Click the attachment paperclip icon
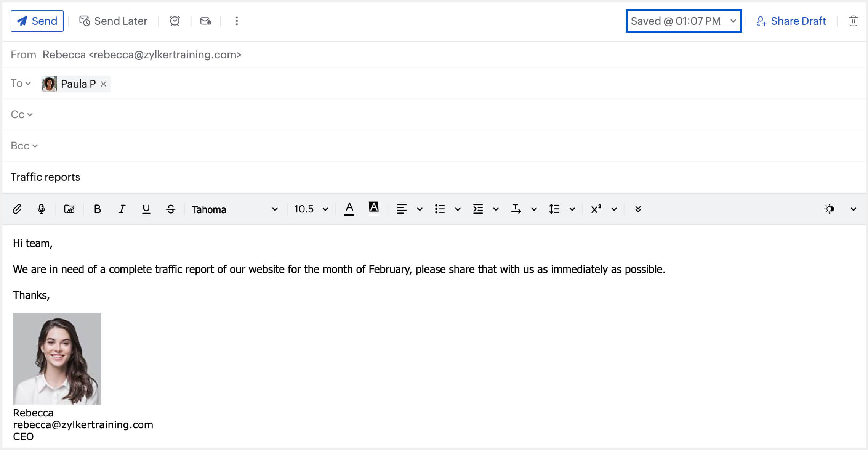Image resolution: width=868 pixels, height=450 pixels. click(x=17, y=209)
